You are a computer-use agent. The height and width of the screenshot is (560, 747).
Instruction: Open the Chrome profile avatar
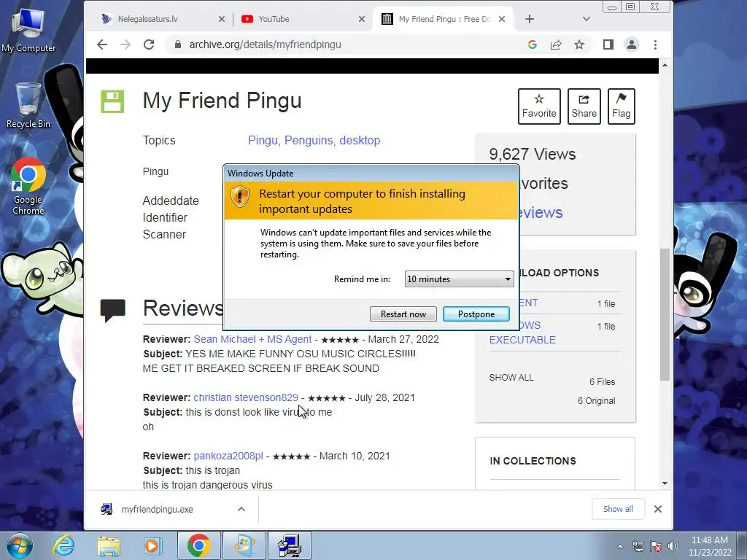(631, 44)
